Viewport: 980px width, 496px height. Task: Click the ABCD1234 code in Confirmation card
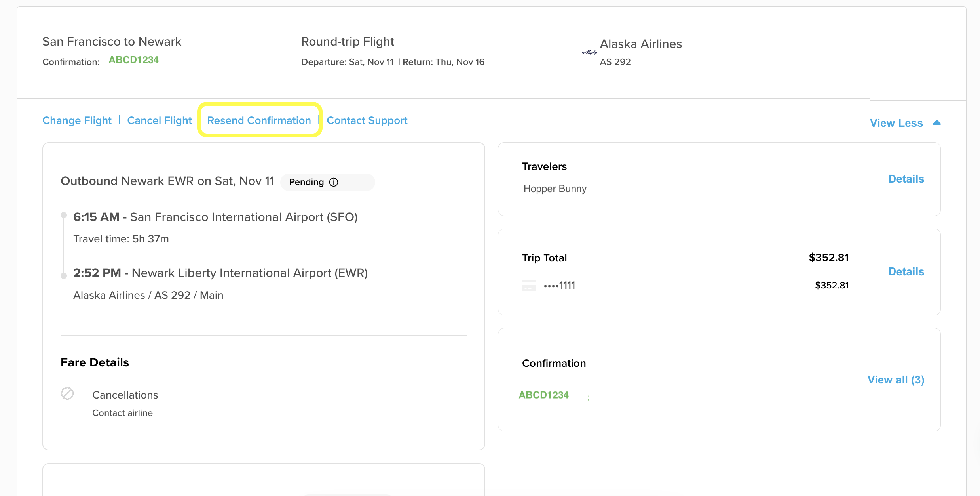coord(543,395)
